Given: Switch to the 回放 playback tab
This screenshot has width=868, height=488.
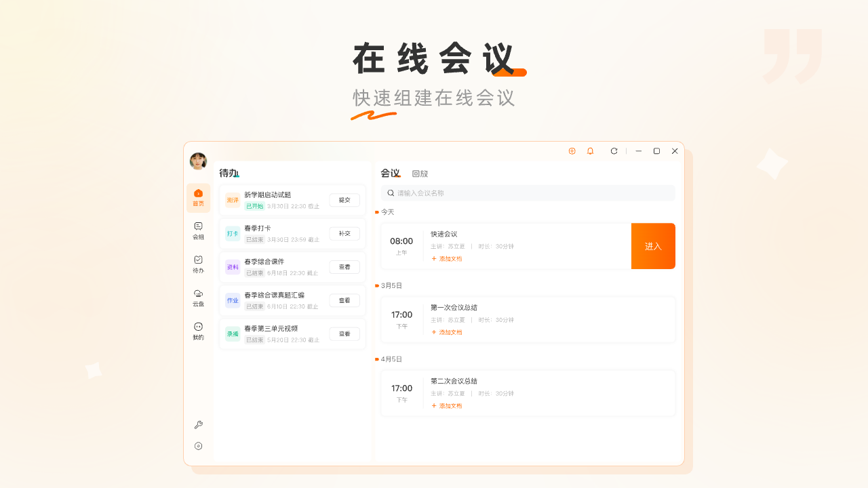Looking at the screenshot, I should tap(420, 174).
